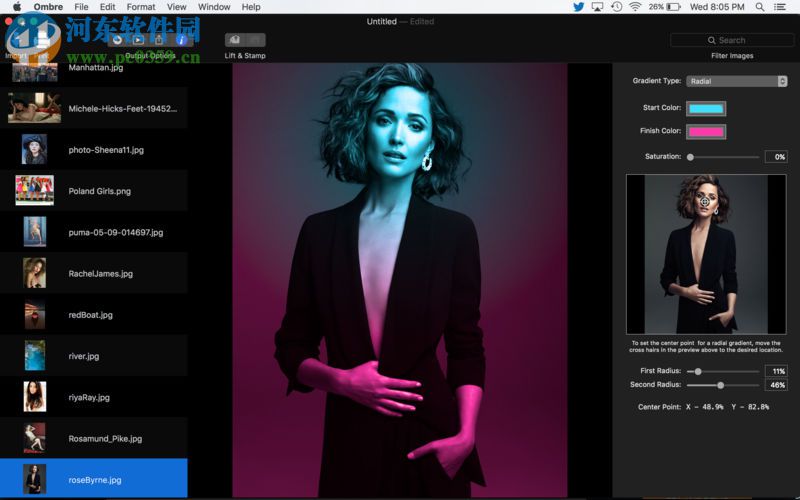
Task: Click the battery indicator in menu bar
Action: [x=665, y=7]
